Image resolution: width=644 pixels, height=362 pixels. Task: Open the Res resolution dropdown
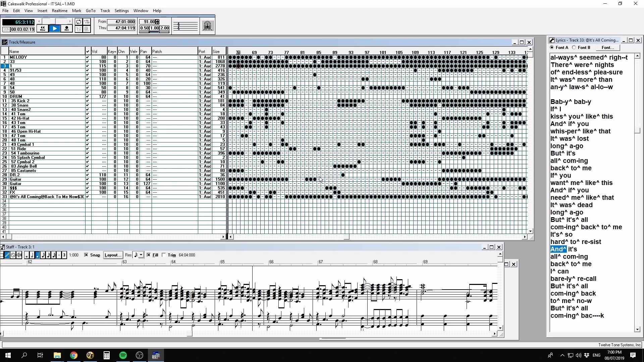[141, 255]
